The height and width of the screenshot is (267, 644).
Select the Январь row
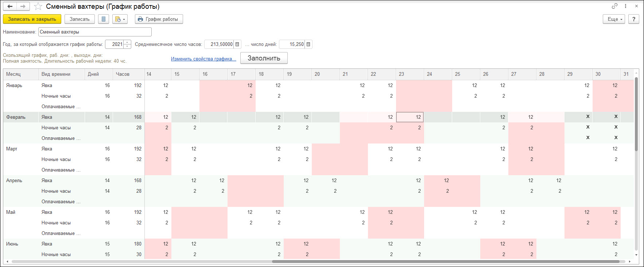click(x=14, y=85)
